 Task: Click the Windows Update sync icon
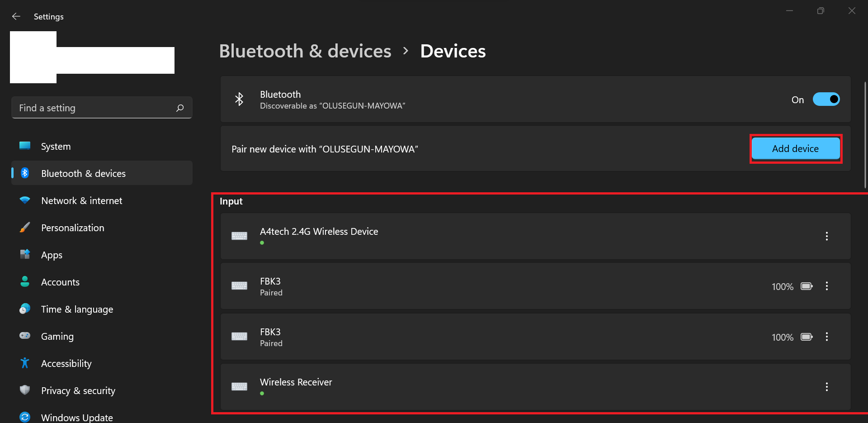25,417
